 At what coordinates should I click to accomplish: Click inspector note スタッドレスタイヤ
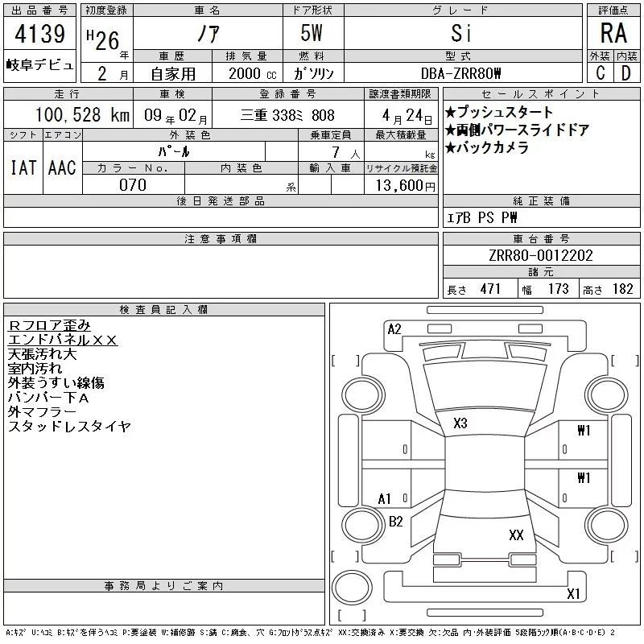coord(69,427)
